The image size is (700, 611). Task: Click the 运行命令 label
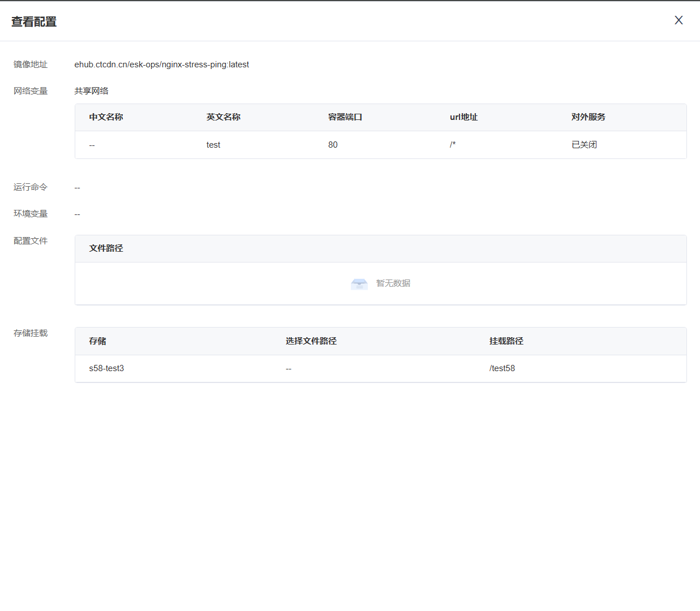click(x=31, y=187)
